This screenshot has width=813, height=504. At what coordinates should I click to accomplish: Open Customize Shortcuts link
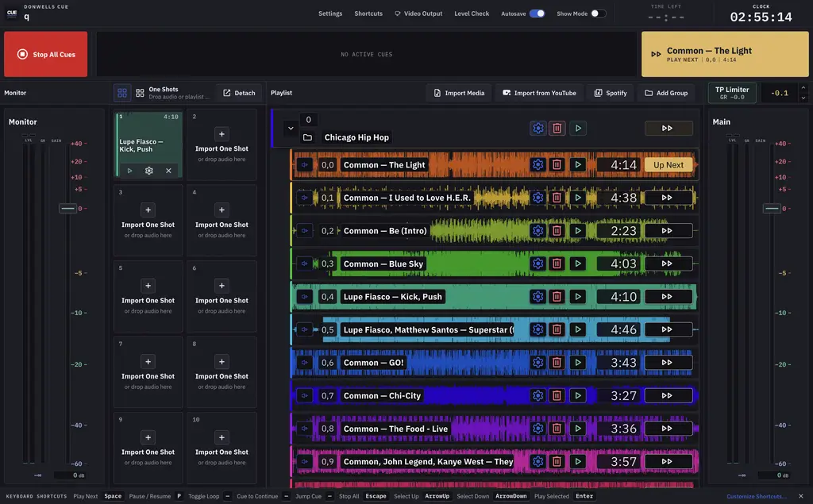coord(757,496)
